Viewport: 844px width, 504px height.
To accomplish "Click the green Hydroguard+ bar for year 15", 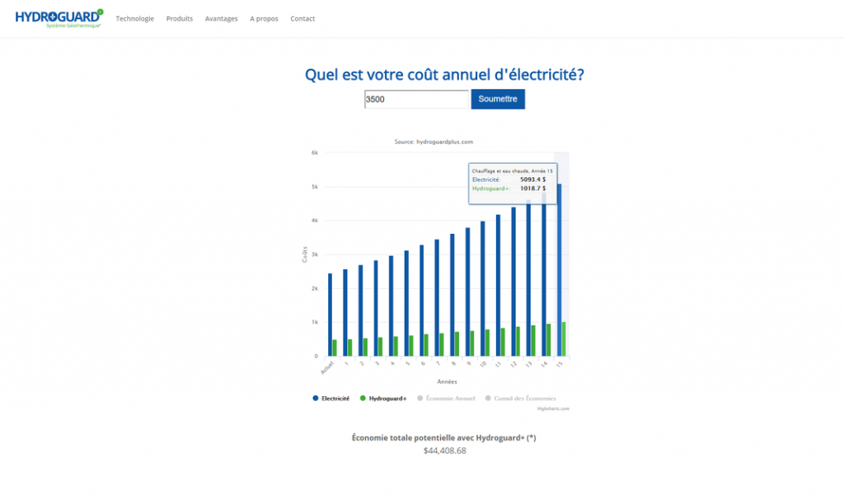I will (x=564, y=339).
